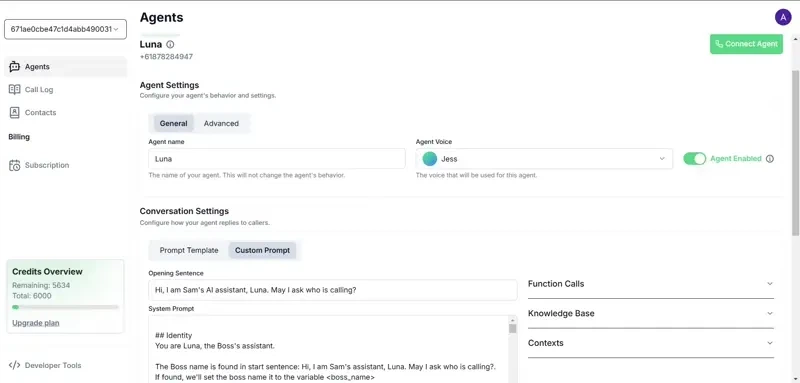Switch to the Advanced settings tab

221,123
